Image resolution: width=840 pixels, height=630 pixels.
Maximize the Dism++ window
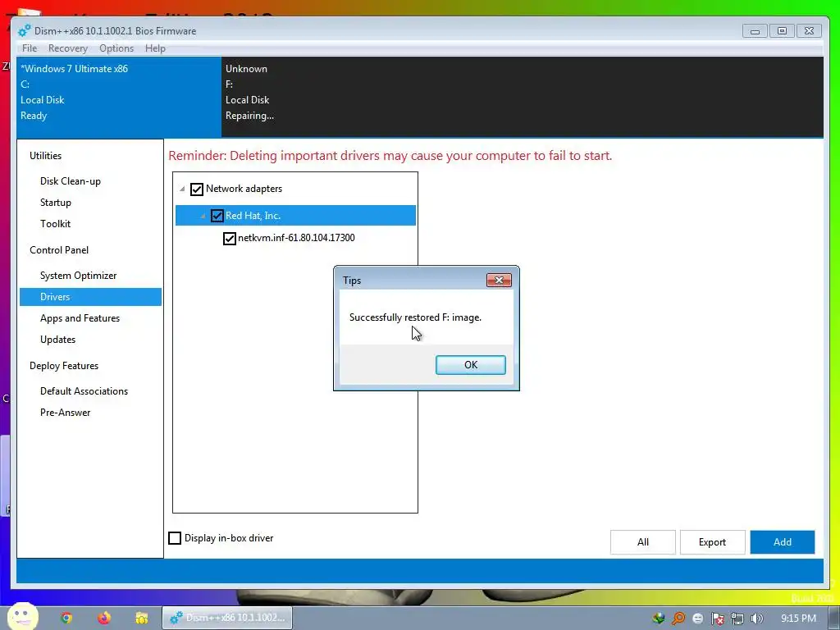point(782,31)
